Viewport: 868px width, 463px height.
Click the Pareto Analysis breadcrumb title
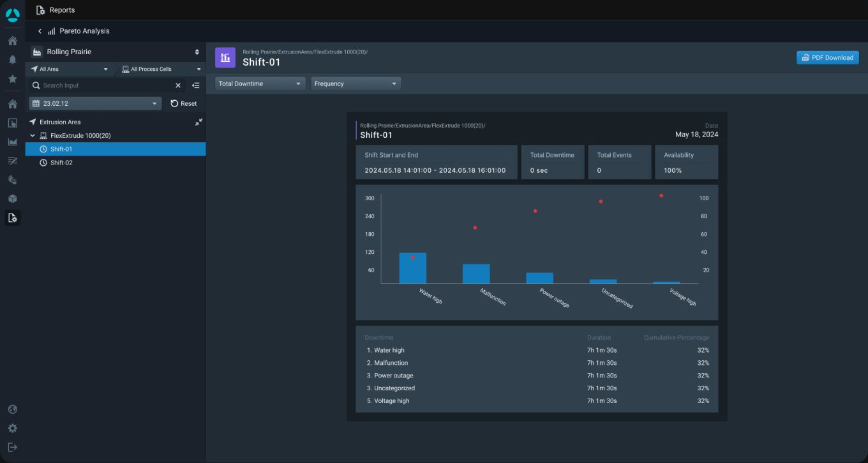tap(84, 31)
